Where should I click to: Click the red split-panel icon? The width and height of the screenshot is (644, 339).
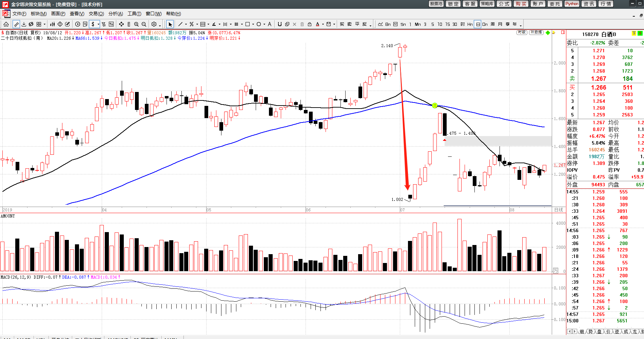[563, 33]
